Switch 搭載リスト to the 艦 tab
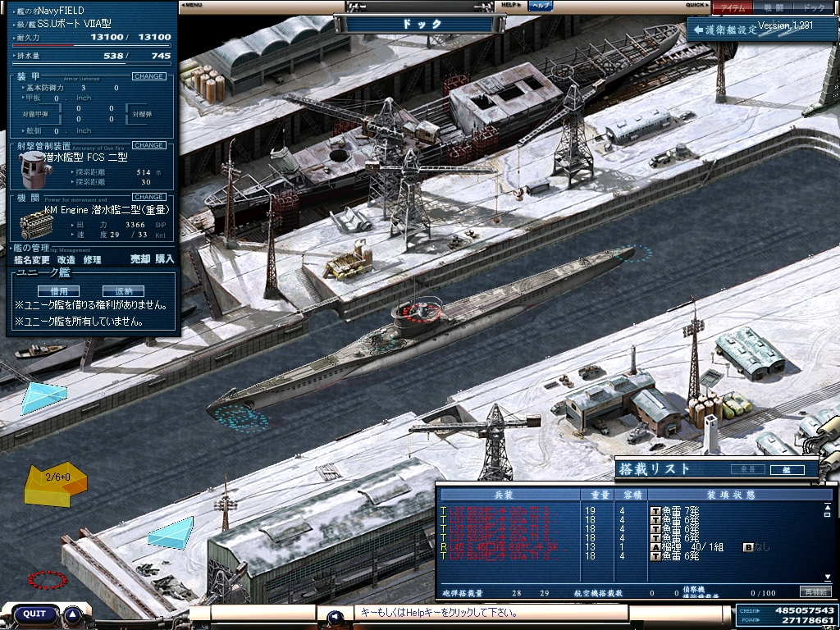 click(x=787, y=470)
